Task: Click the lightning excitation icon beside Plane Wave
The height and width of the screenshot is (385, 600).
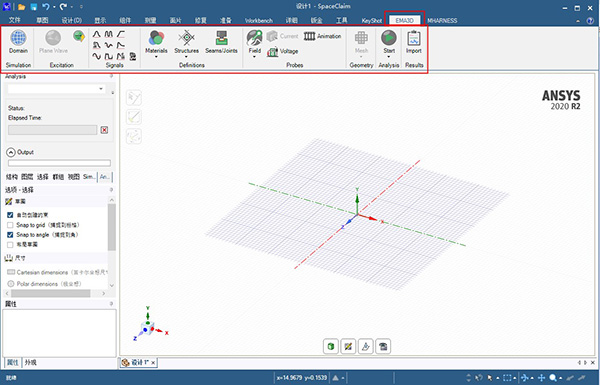Action: [x=79, y=36]
